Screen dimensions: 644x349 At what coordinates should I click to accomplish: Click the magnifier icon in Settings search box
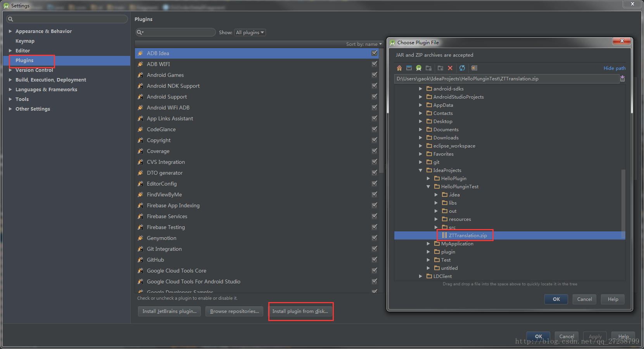10,19
